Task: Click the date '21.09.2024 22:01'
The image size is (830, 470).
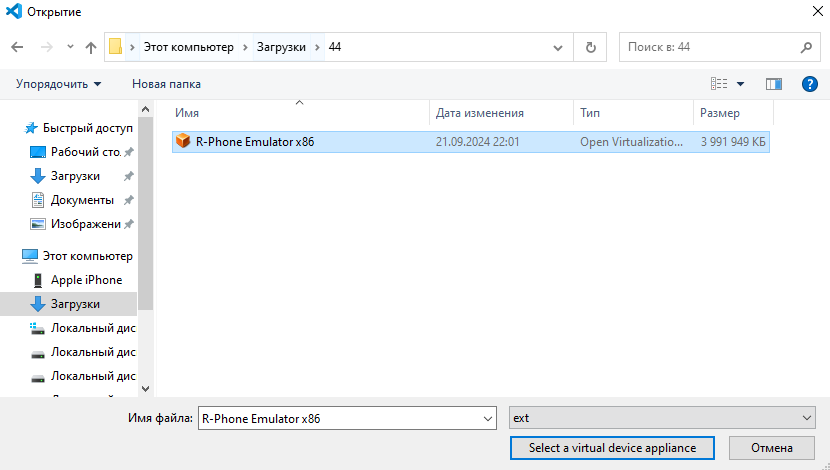Action: (477, 142)
